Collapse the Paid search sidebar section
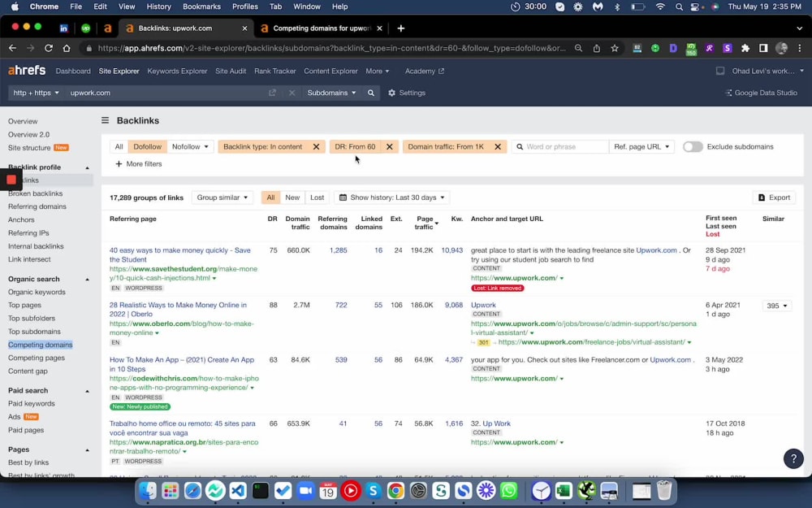The image size is (812, 508). click(87, 391)
